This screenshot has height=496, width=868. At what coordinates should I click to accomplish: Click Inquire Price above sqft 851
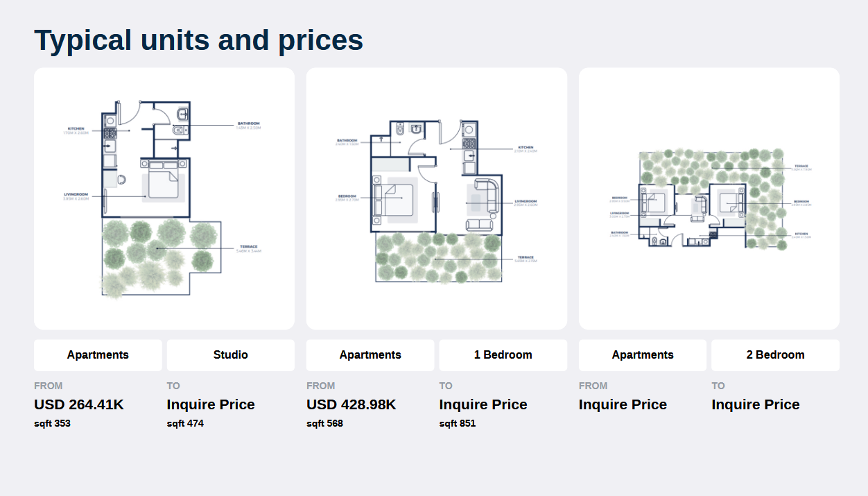pyautogui.click(x=483, y=404)
